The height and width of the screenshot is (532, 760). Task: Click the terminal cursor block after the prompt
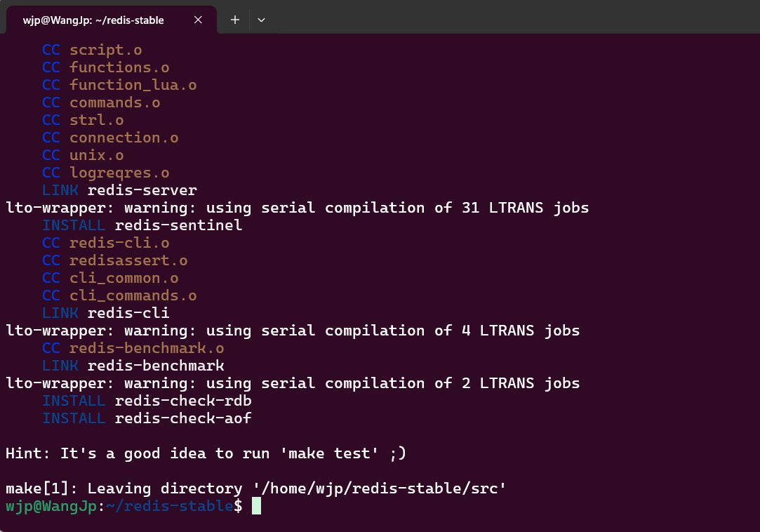point(256,506)
